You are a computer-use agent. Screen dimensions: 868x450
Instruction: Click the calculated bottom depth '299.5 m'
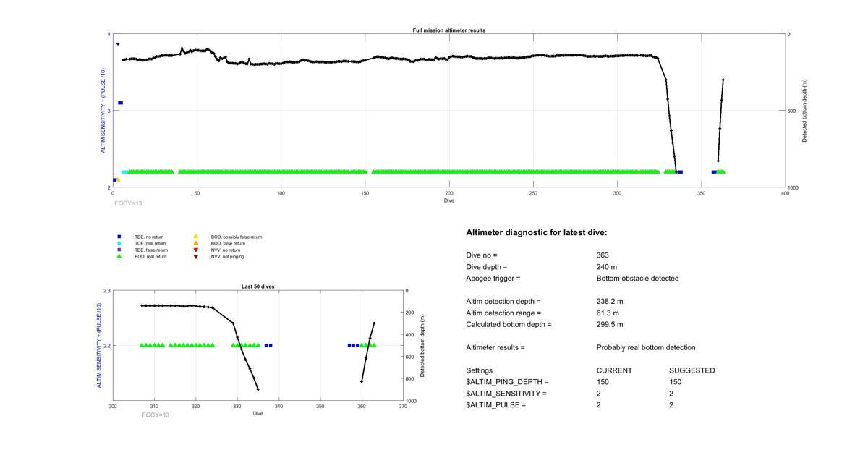coord(610,325)
